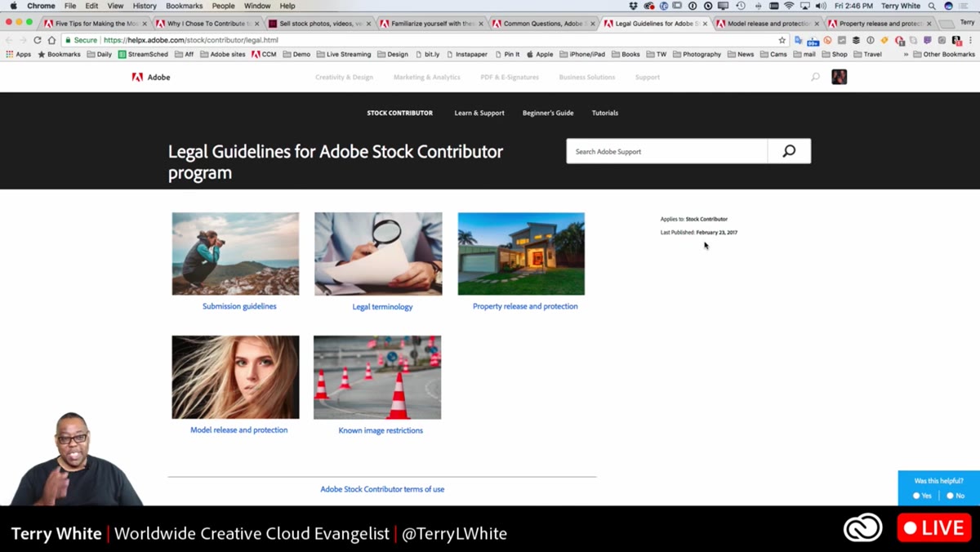Click the STOCK CONTRIBUTOR heading link
Screen dimensions: 980x552
400,113
